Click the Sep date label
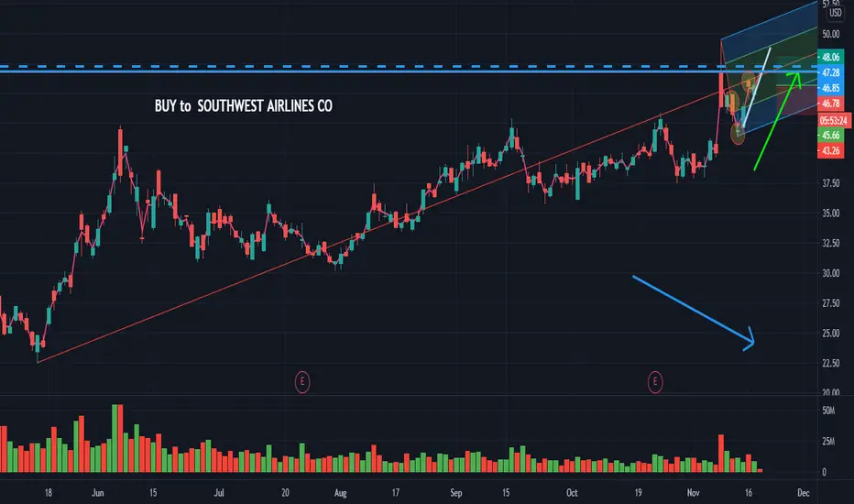This screenshot has height=504, width=854. tap(456, 493)
